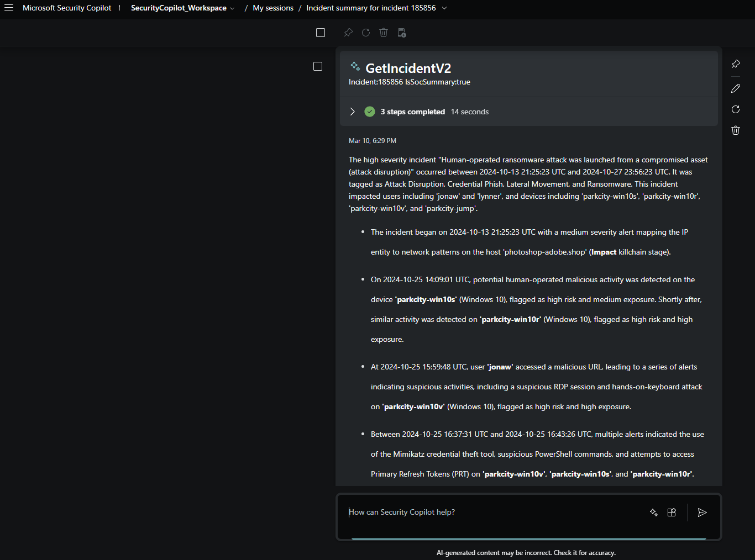Image resolution: width=755 pixels, height=560 pixels.
Task: Open the prompts sparkle icon in the prompt bar
Action: (654, 513)
